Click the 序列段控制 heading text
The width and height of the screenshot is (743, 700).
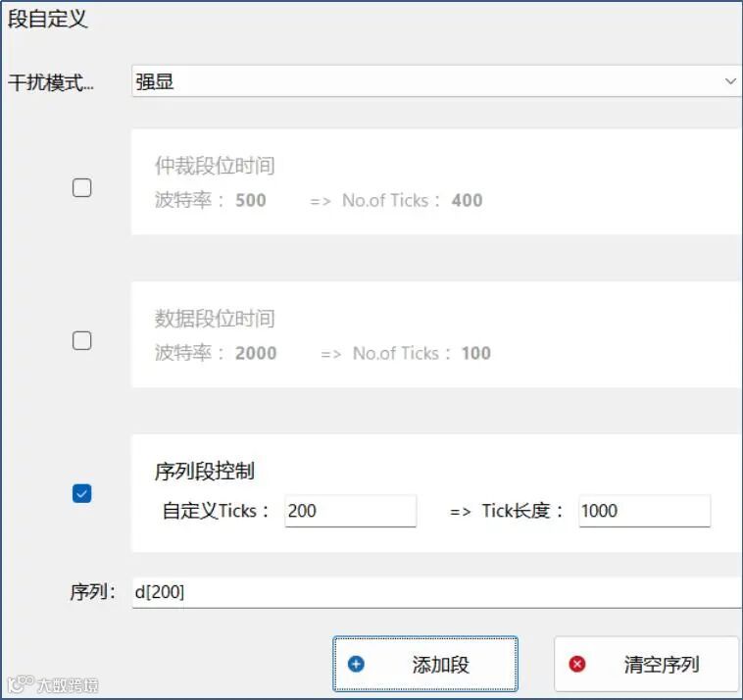(x=205, y=472)
